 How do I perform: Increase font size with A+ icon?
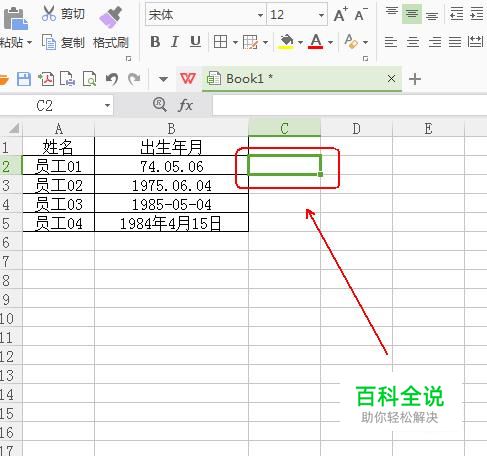(x=341, y=15)
